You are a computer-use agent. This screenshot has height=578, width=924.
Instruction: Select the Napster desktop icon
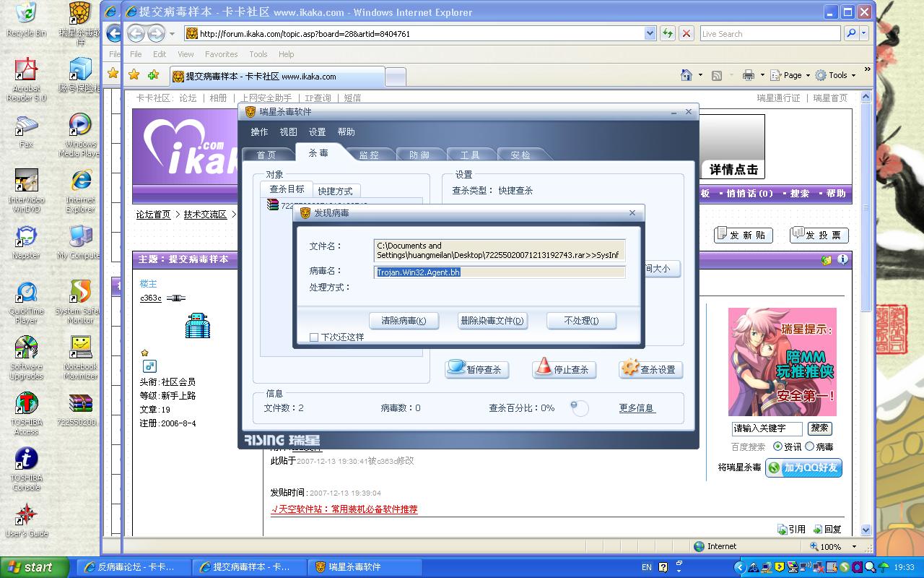tap(26, 242)
